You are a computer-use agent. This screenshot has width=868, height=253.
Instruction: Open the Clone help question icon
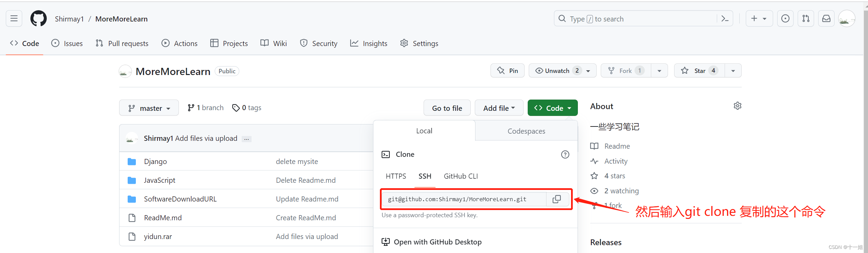[565, 154]
